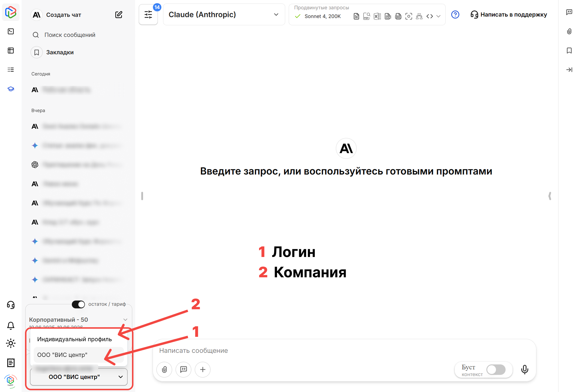The width and height of the screenshot is (580, 392).
Task: Open the notifications bell icon
Action: coord(11,326)
